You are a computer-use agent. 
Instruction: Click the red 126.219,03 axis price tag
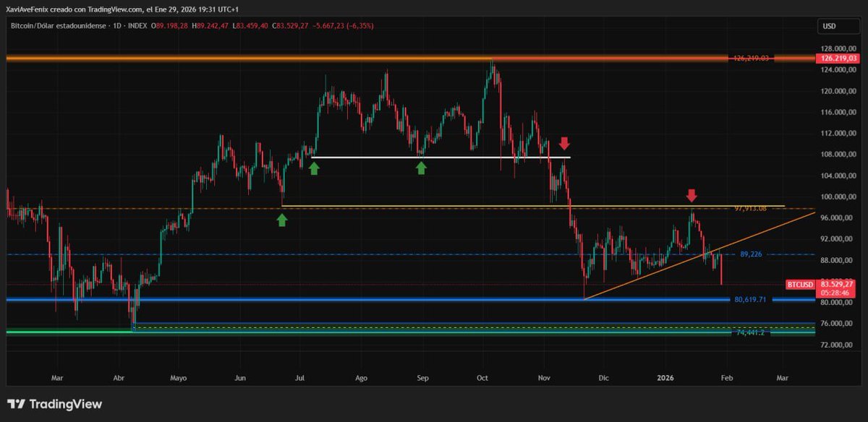pos(838,58)
